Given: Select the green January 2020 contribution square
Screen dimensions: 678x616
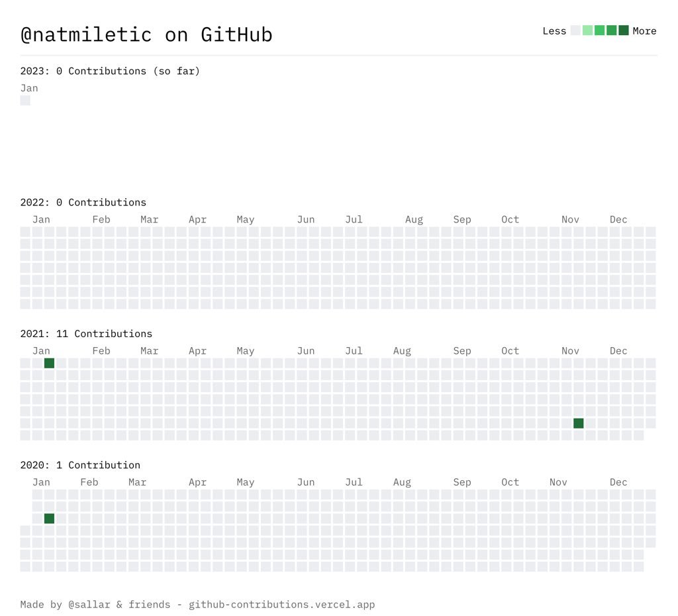Looking at the screenshot, I should tap(50, 519).
